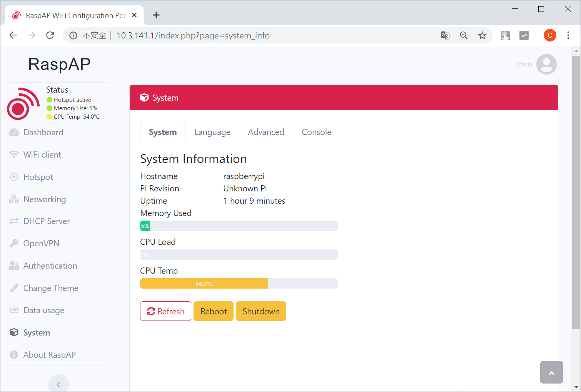Open the About RaspAP info icon
The height and width of the screenshot is (392, 581).
click(x=14, y=355)
